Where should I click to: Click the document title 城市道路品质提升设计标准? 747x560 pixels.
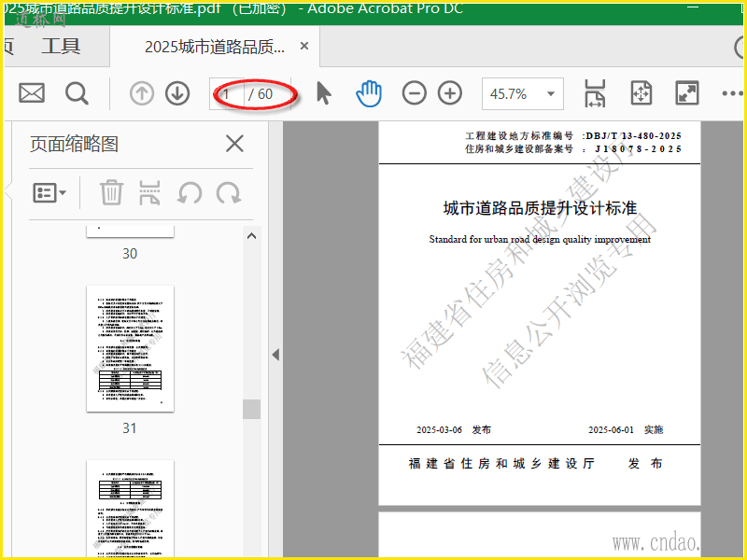click(x=540, y=208)
